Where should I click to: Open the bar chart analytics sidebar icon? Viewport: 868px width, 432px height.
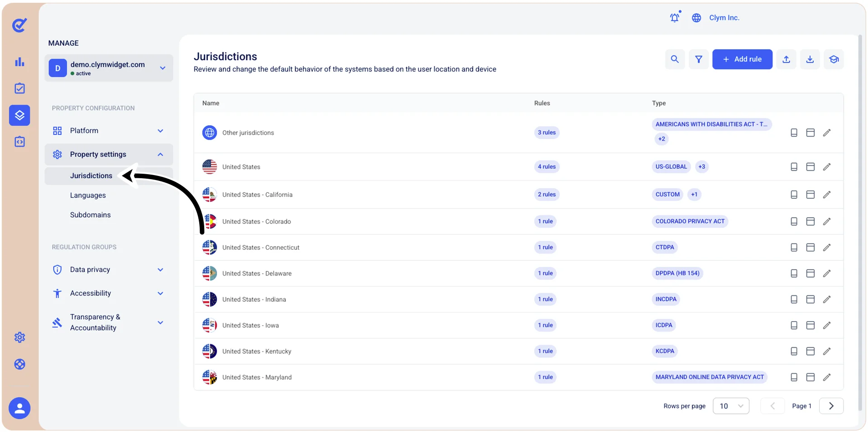pos(19,62)
